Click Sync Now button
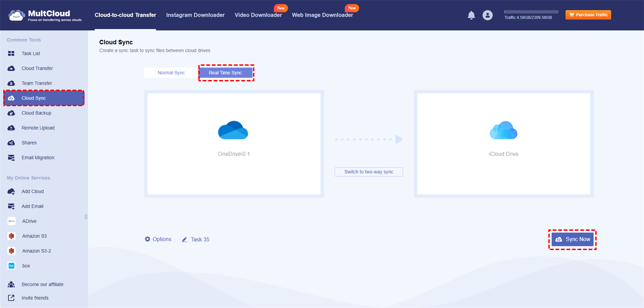Image resolution: width=644 pixels, height=308 pixels. [573, 240]
